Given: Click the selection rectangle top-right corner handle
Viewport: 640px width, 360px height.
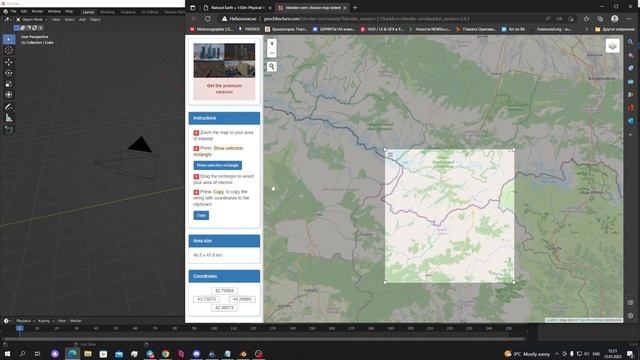Looking at the screenshot, I should pos(514,150).
